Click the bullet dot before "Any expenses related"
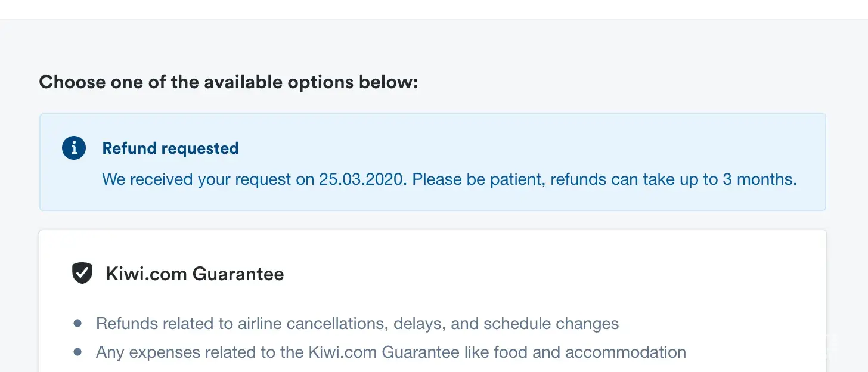Image resolution: width=868 pixels, height=372 pixels. coord(77,352)
